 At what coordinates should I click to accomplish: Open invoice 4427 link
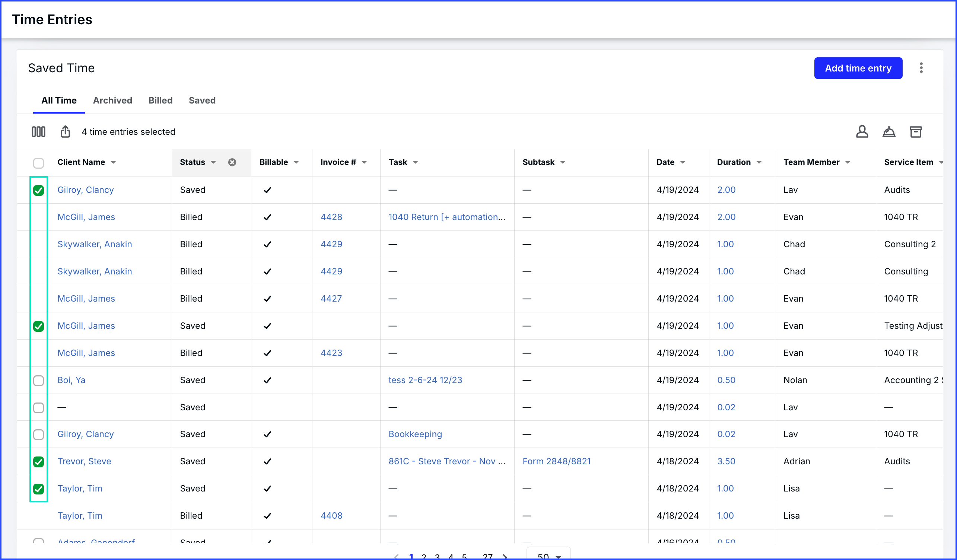click(331, 299)
